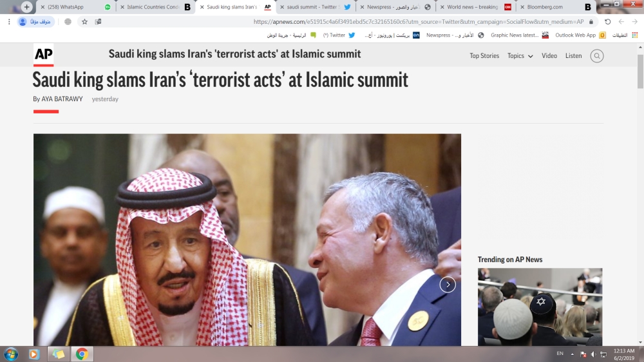This screenshot has height=362, width=644.
Task: Open Chrome three-dot menu icon
Action: [9, 22]
